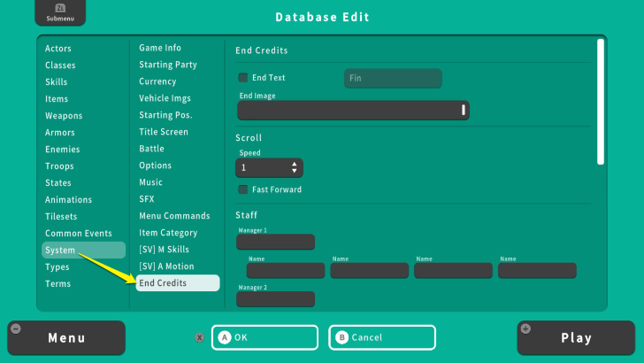The width and height of the screenshot is (644, 363).
Task: Open Starting Pos. settings
Action: pos(165,115)
